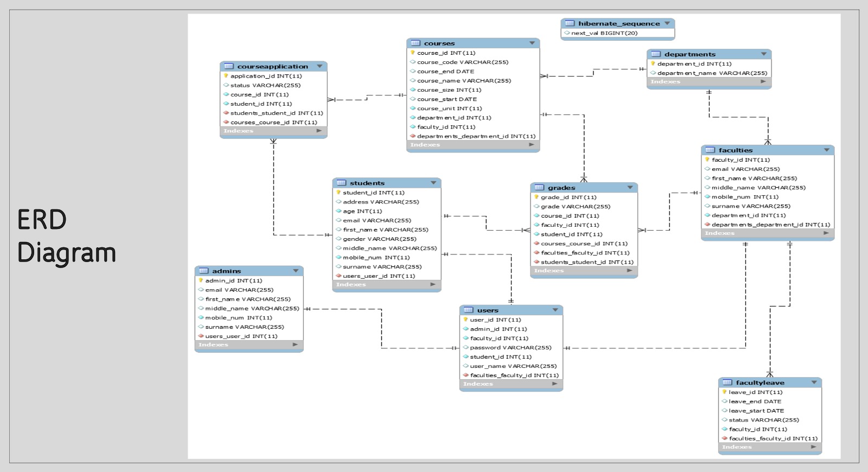Click the next_val BIGINT(20) column
868x472 pixels.
pos(604,33)
